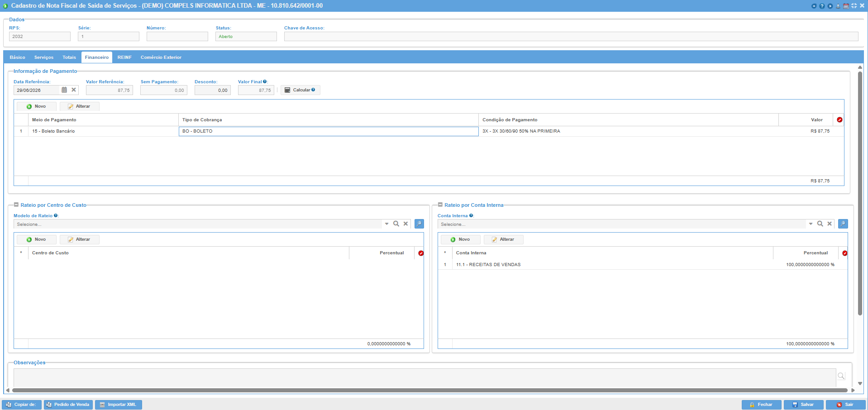Click the horizontal scrollbar thumb
The height and width of the screenshot is (410, 868).
(x=430, y=390)
